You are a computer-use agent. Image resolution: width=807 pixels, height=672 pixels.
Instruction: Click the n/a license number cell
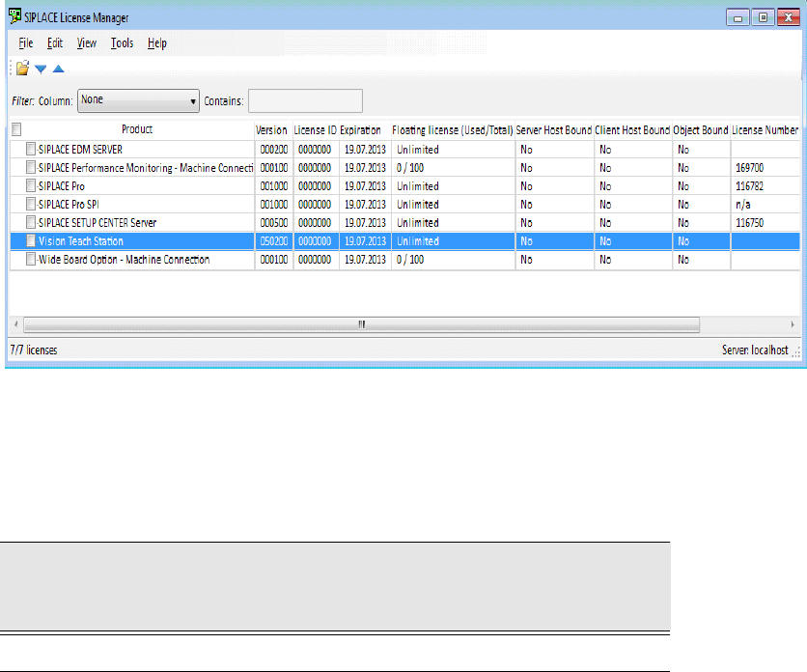742,205
